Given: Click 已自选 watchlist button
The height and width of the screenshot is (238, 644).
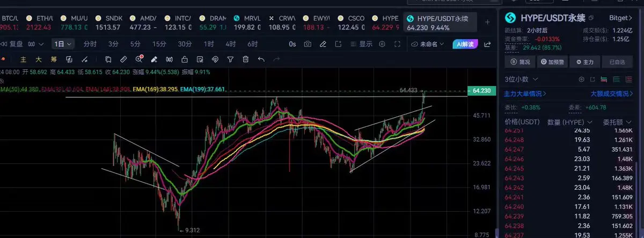Looking at the screenshot, I should 617,62.
